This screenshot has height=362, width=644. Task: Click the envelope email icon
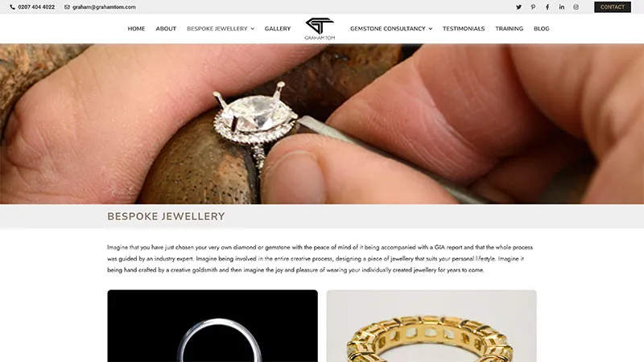(67, 7)
